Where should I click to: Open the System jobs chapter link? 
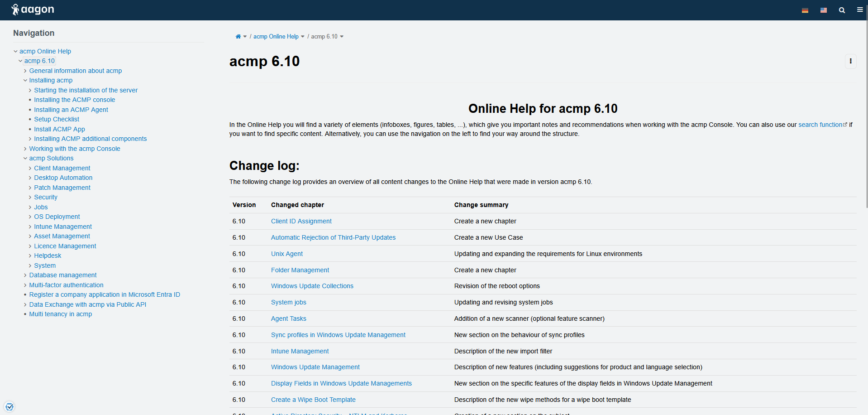pyautogui.click(x=289, y=302)
